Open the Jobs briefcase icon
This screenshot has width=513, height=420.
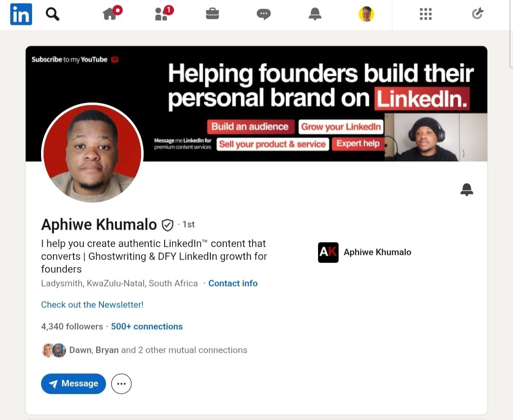click(x=212, y=14)
